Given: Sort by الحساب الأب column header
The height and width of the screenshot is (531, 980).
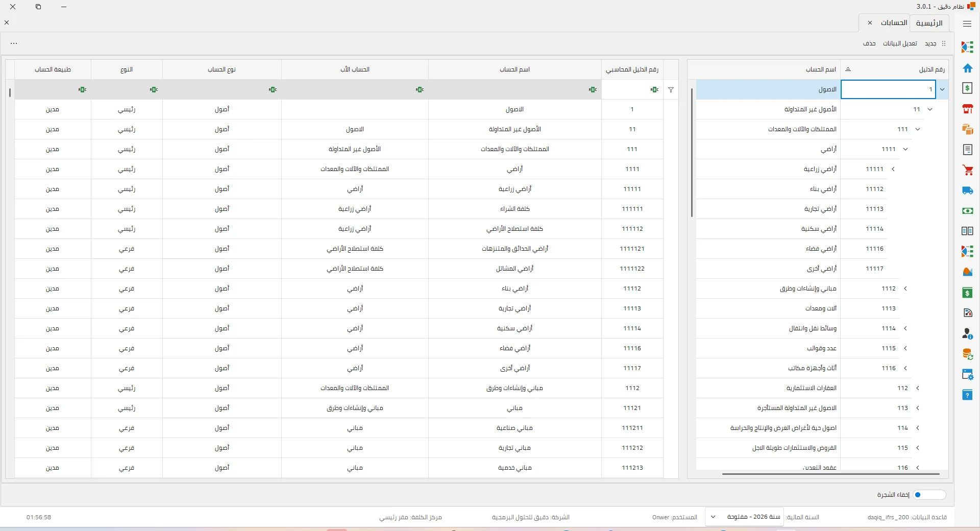Looking at the screenshot, I should tap(355, 69).
